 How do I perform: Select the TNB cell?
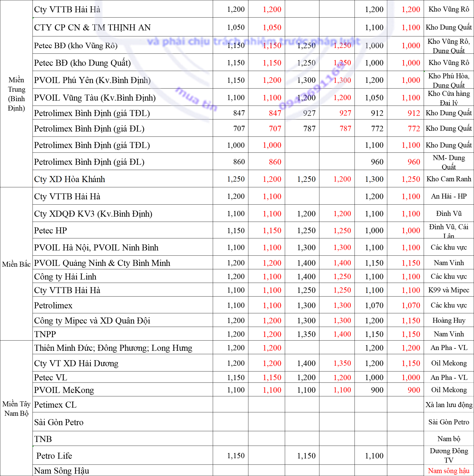[x=123, y=439]
